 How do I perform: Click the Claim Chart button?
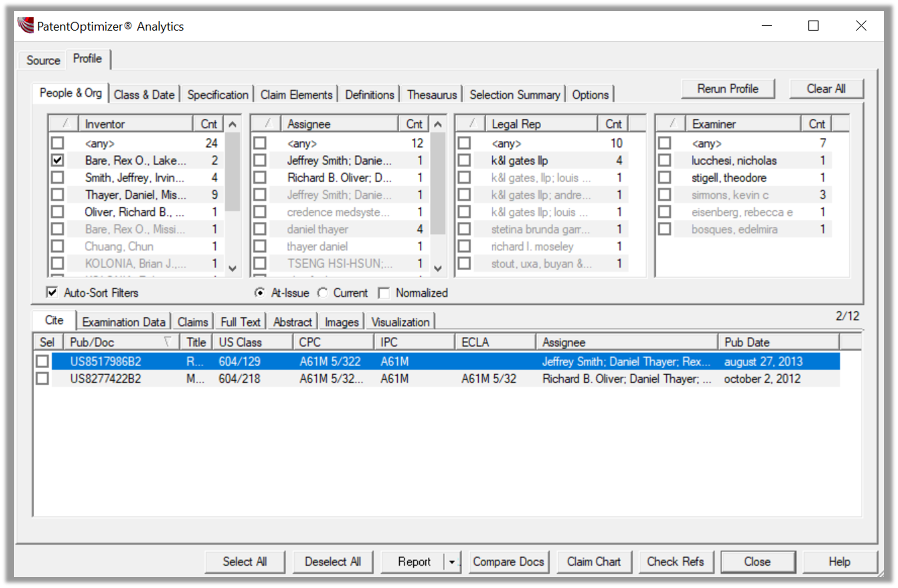point(594,562)
